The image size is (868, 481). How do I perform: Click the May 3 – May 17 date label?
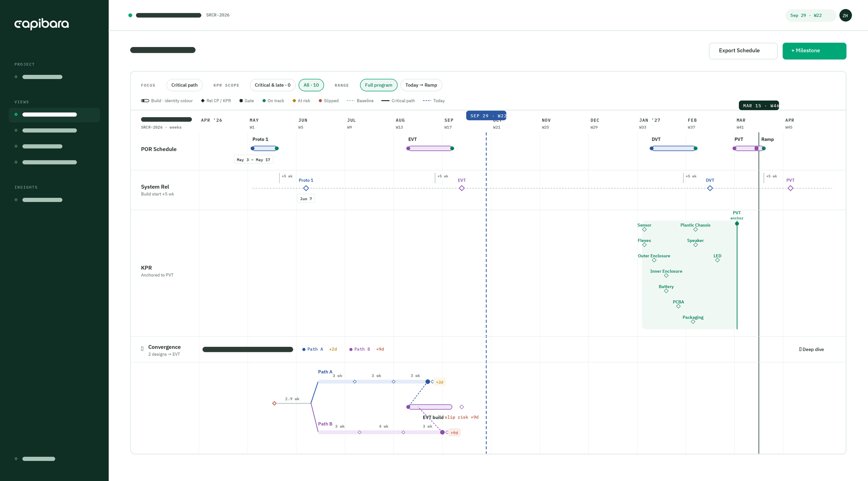254,160
